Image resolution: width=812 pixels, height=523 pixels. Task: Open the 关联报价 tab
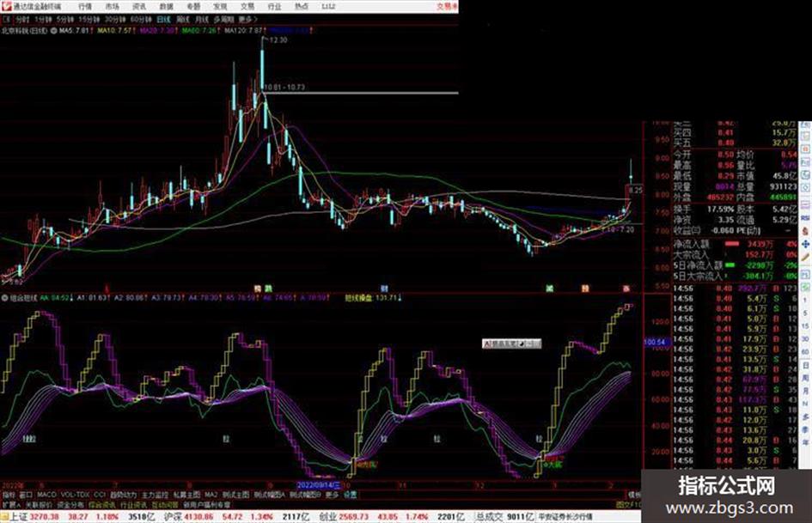click(x=39, y=505)
